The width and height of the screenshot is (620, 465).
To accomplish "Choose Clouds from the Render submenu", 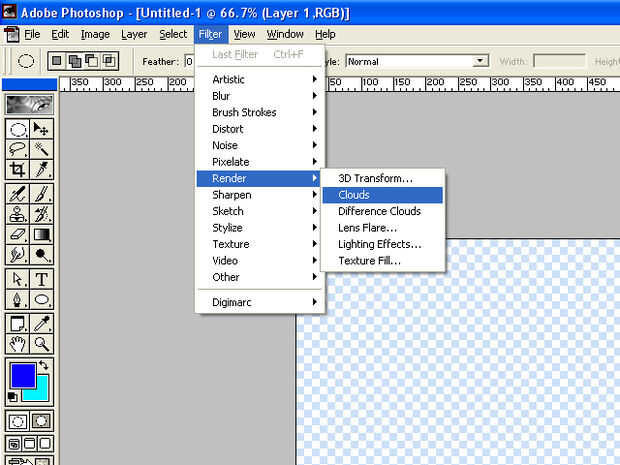I will (382, 195).
